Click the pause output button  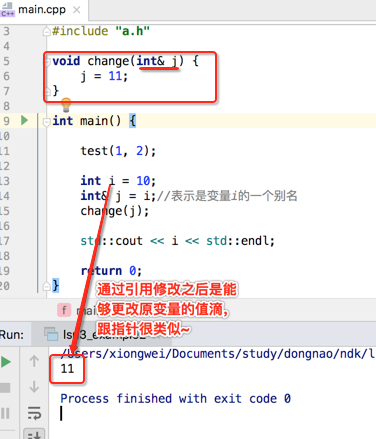pos(5,413)
